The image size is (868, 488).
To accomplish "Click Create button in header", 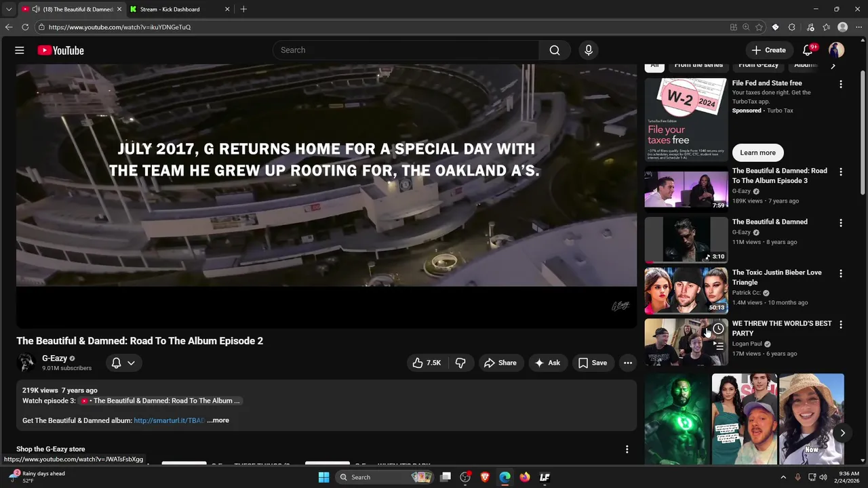I will [x=768, y=50].
